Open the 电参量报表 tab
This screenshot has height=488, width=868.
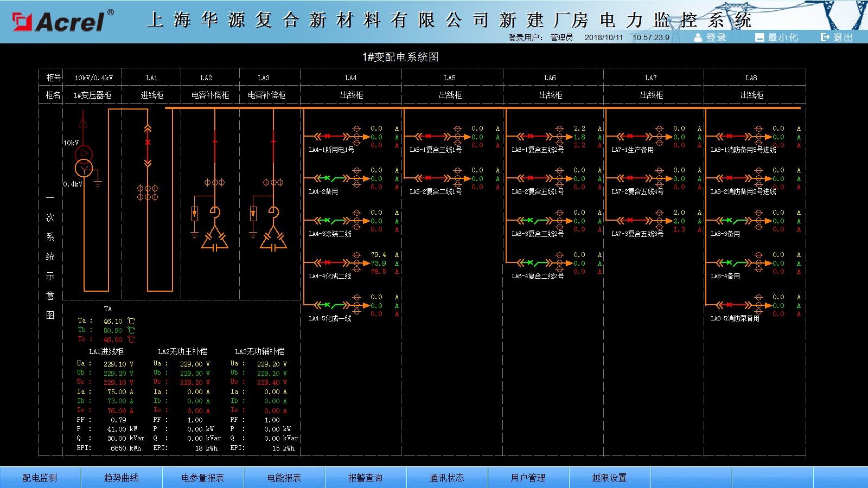[x=203, y=478]
